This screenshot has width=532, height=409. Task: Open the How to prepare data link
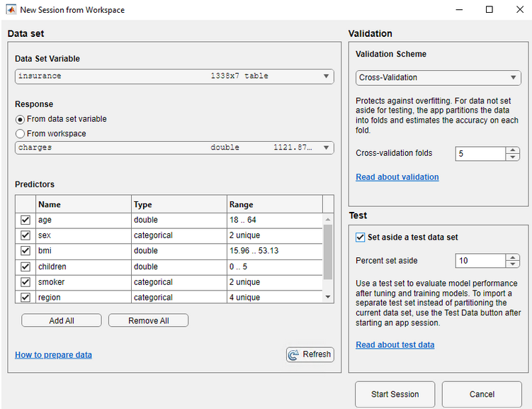click(53, 355)
